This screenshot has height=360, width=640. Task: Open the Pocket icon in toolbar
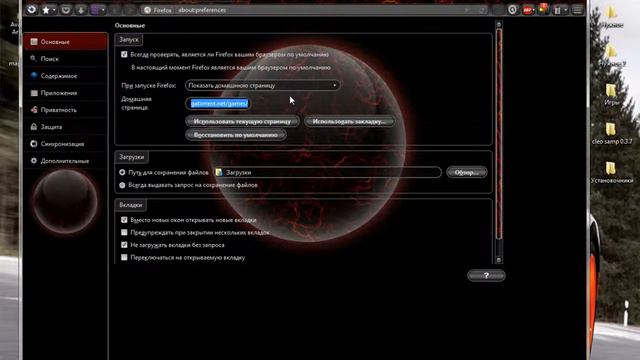point(65,10)
